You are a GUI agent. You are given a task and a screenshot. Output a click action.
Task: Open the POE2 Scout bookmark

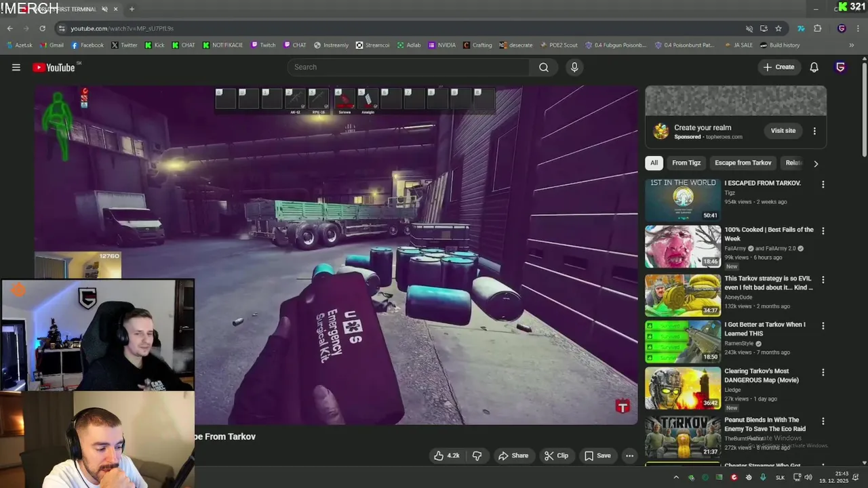(558, 45)
